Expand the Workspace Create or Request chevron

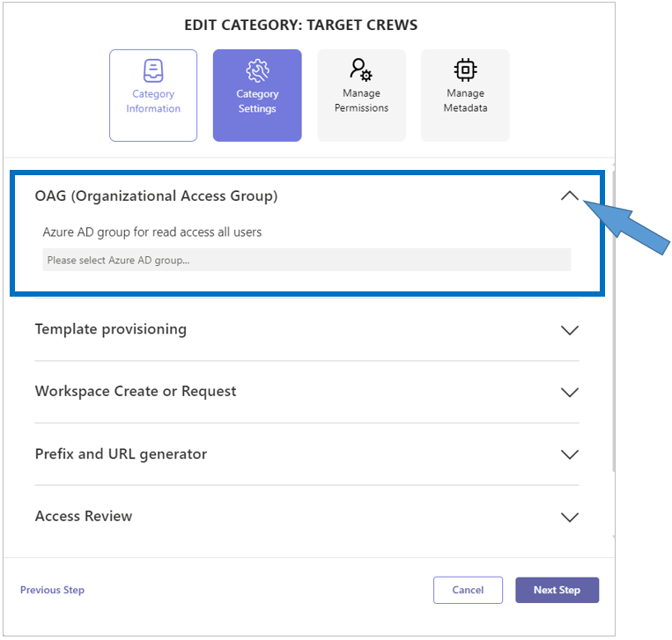(570, 392)
